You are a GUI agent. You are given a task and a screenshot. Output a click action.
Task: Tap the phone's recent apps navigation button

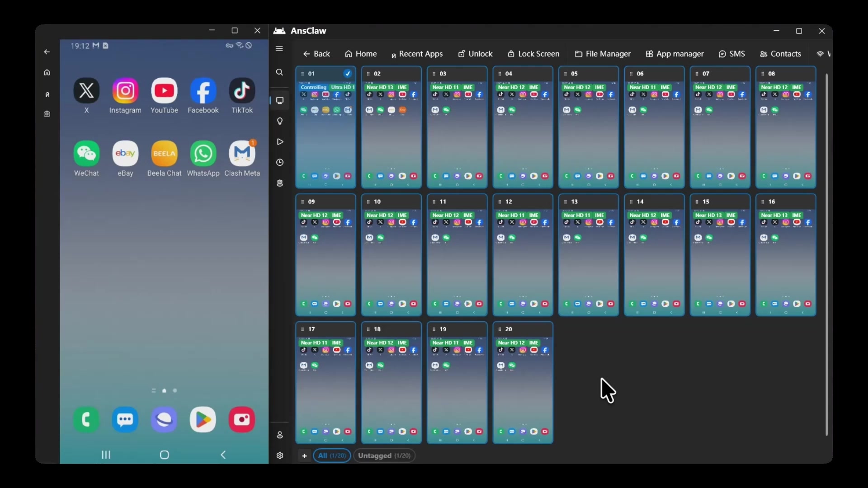click(106, 455)
